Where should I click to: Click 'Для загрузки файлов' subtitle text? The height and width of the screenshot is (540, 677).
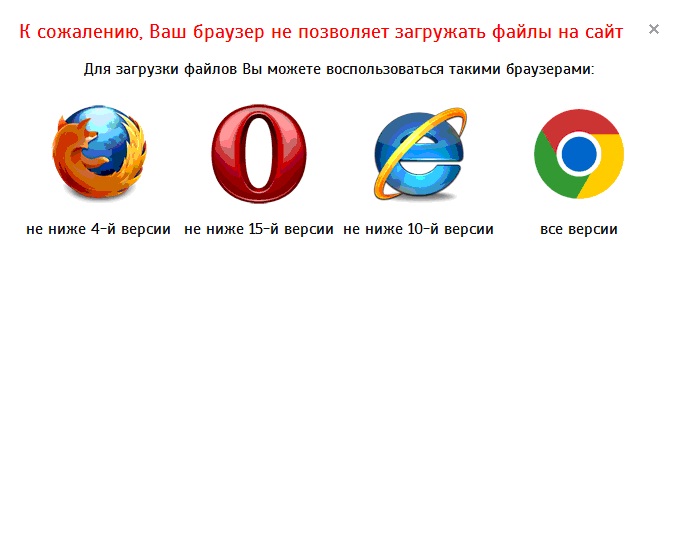click(x=160, y=69)
